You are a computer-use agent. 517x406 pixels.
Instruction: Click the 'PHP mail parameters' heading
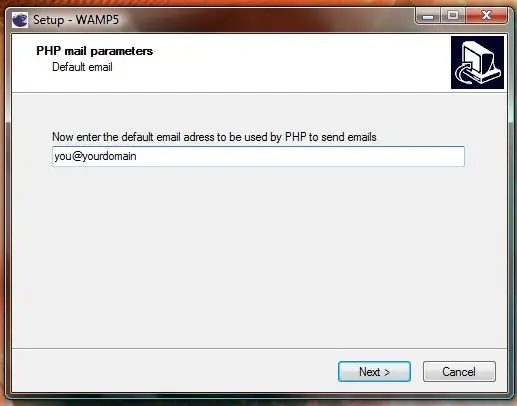[94, 51]
